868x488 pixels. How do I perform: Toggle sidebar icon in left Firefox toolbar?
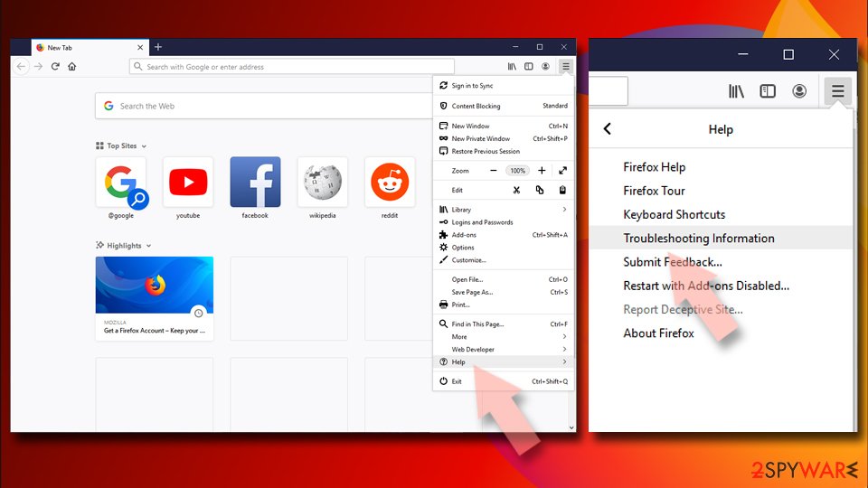coord(529,66)
